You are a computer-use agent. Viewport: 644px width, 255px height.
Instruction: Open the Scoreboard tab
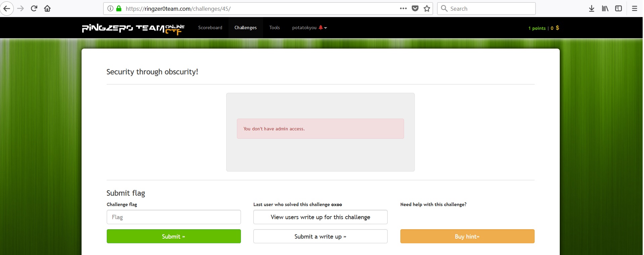click(210, 27)
